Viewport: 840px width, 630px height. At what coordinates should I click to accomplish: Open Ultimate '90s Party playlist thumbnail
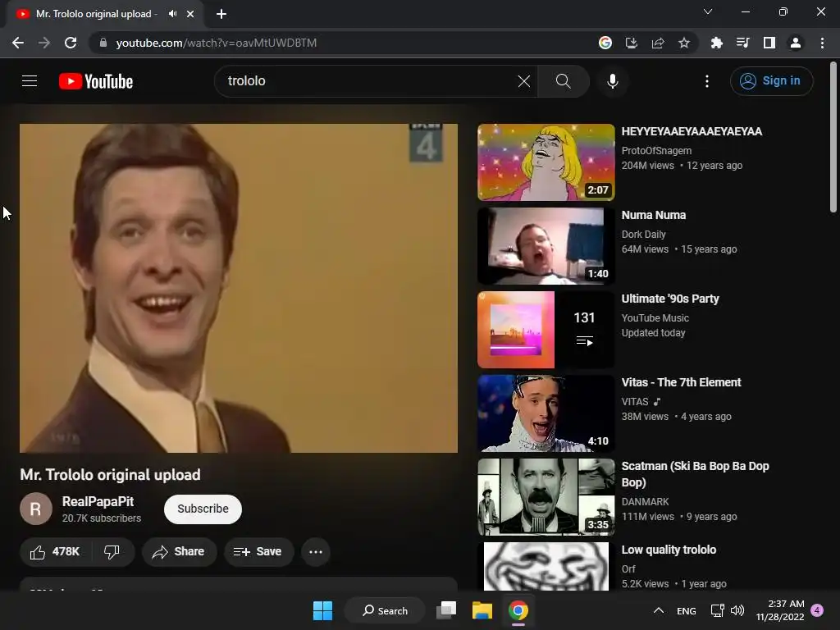[546, 330]
